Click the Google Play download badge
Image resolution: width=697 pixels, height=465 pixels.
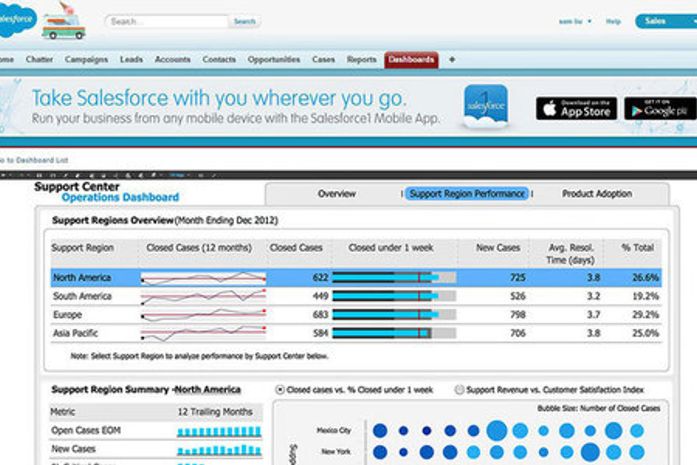click(660, 108)
